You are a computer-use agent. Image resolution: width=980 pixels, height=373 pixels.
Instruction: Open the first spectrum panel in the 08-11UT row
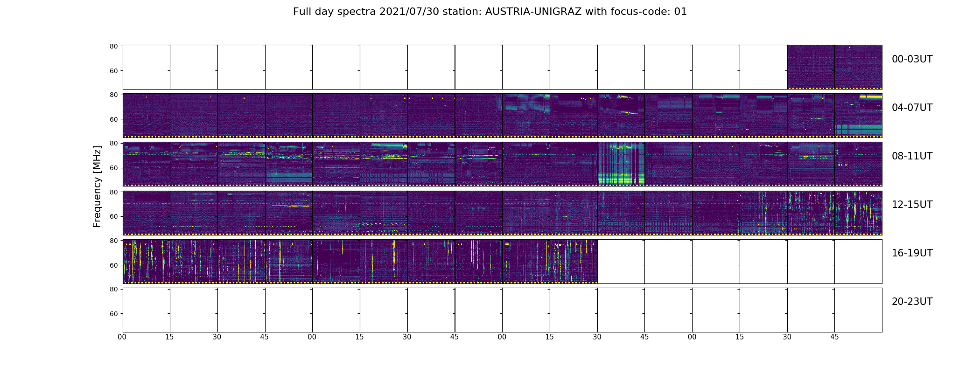147,164
